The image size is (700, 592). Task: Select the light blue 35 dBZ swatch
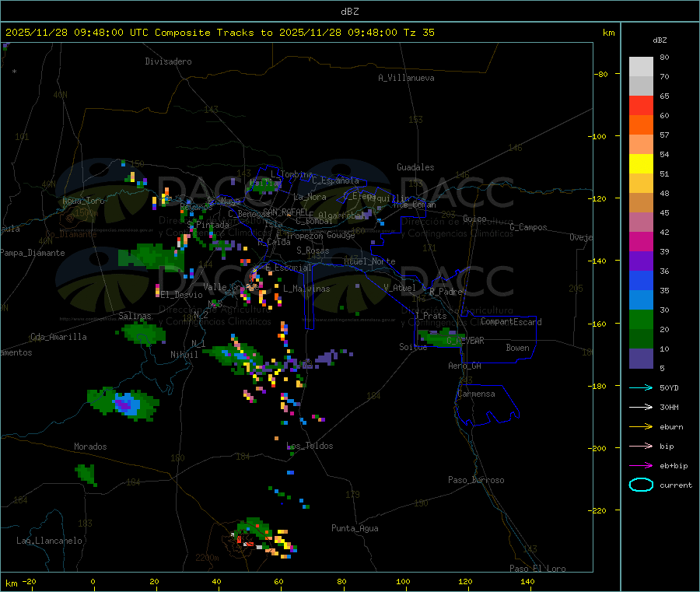click(641, 300)
